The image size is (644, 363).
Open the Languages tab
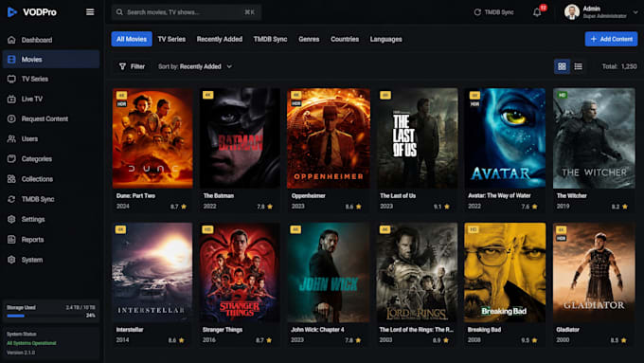click(x=386, y=40)
